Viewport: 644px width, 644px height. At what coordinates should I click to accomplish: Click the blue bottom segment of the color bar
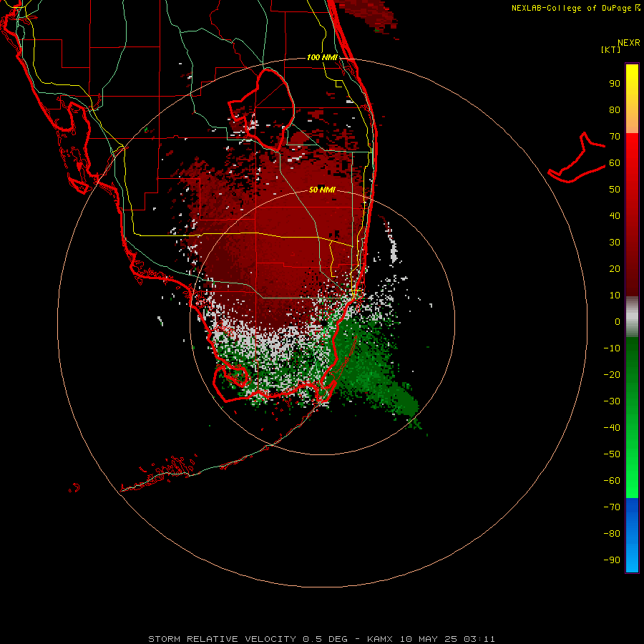click(x=632, y=535)
